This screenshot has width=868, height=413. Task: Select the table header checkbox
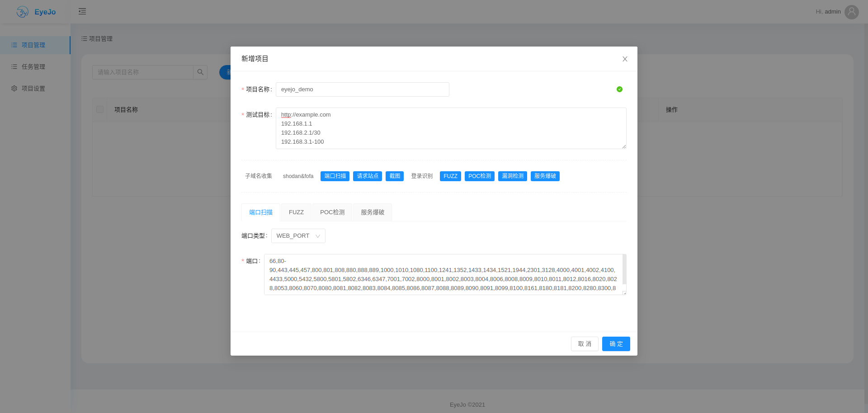(x=100, y=109)
